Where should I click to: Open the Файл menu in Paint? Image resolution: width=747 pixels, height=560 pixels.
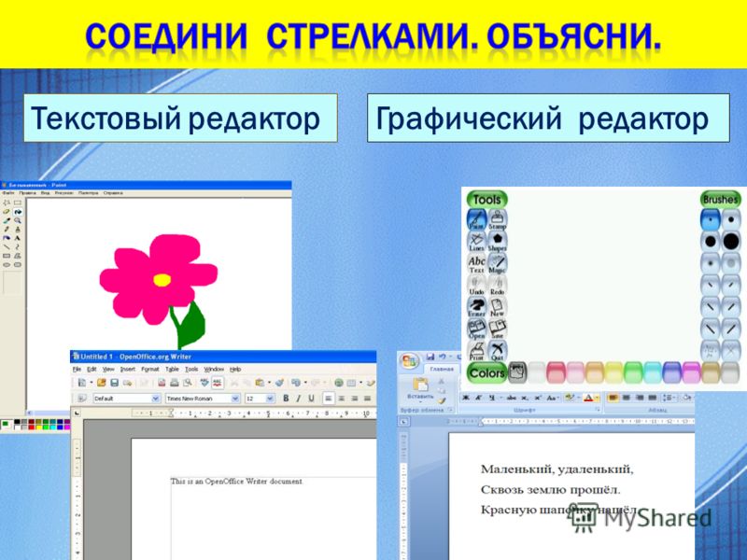(x=8, y=193)
